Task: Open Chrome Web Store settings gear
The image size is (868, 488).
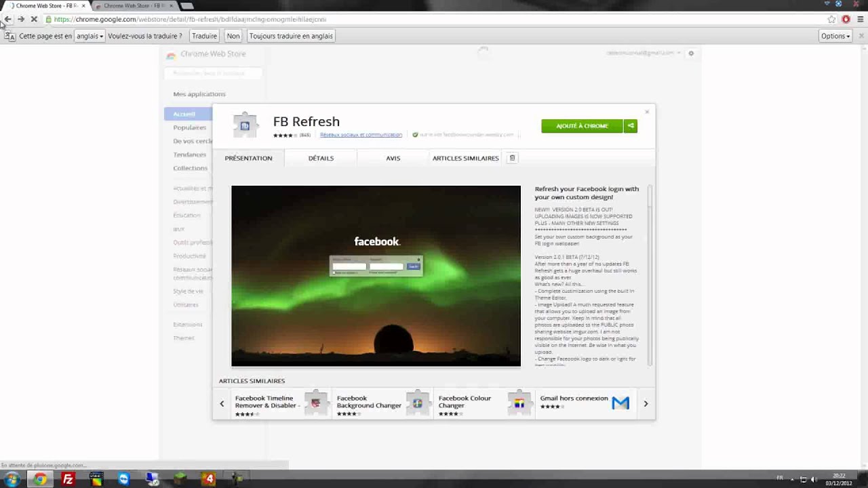Action: click(691, 53)
